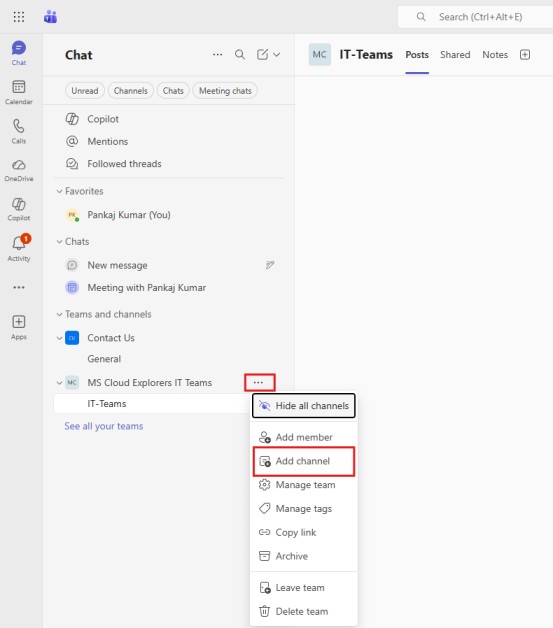Click the draft pencil icon beside New message
553x628 pixels.
270,265
